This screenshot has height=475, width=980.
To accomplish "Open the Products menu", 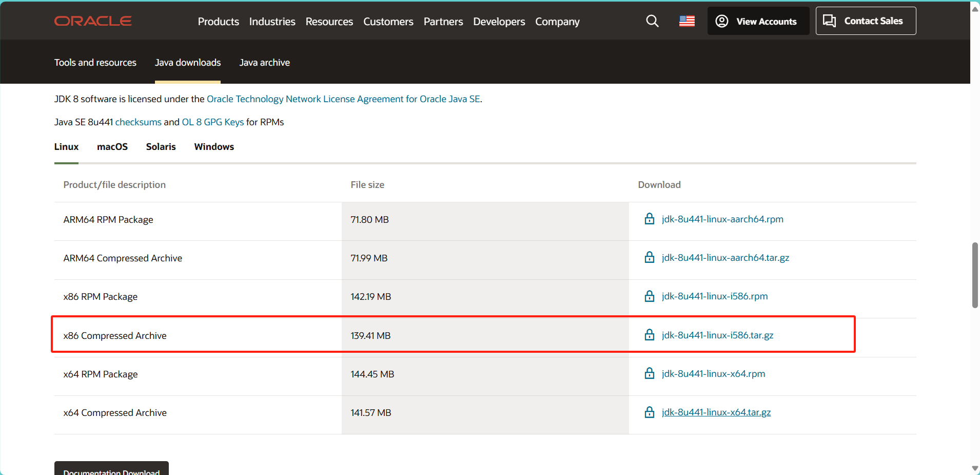I will pyautogui.click(x=219, y=22).
